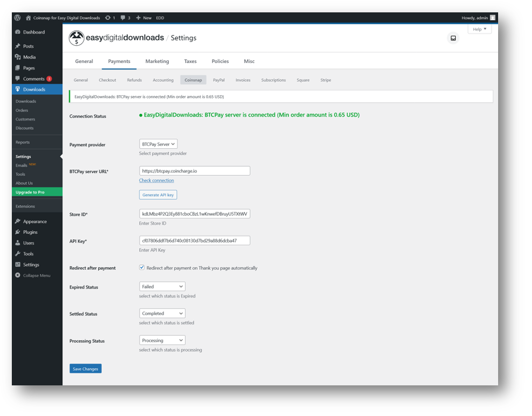Click the Appearance brush icon

[x=18, y=221]
